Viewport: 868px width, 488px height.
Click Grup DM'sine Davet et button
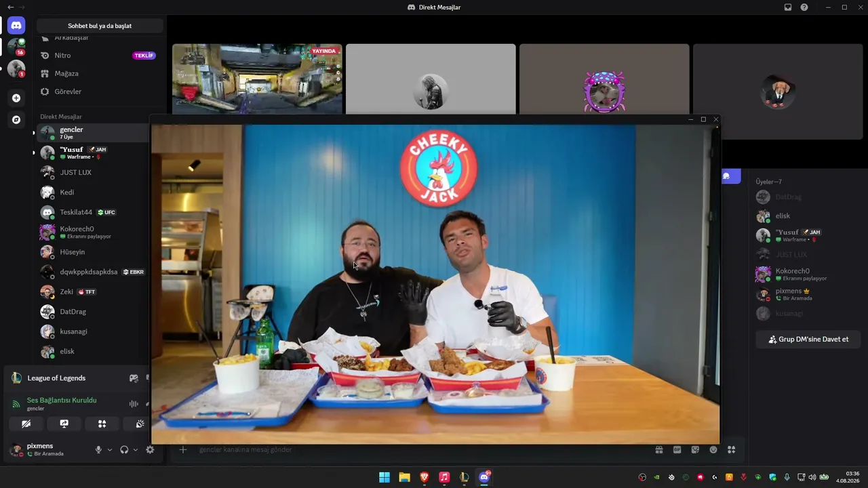(808, 340)
